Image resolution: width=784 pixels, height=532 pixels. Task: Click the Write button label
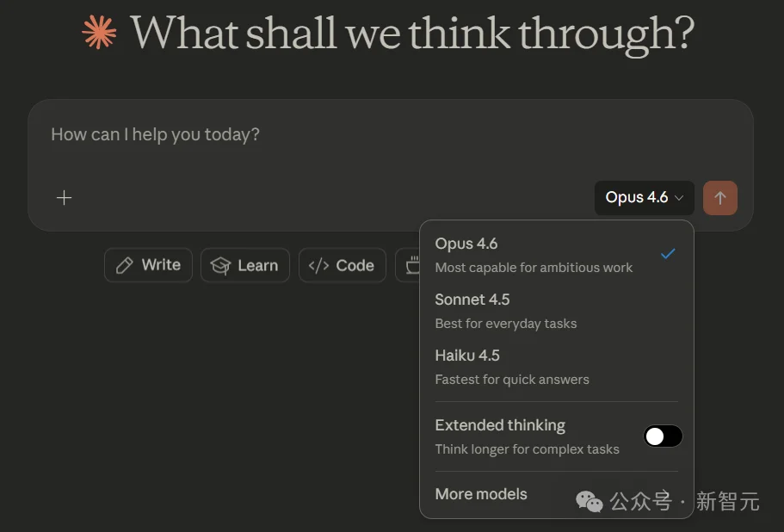161,265
